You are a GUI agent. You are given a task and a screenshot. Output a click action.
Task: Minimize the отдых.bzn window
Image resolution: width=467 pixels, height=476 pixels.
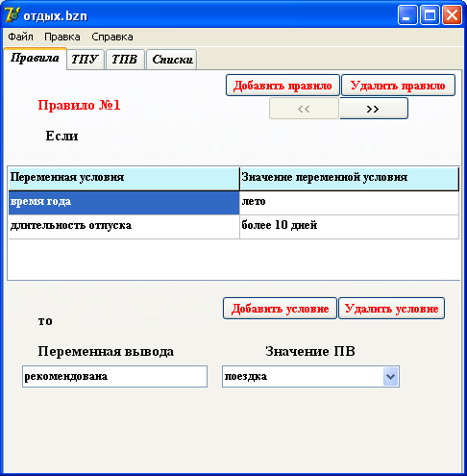(x=407, y=15)
